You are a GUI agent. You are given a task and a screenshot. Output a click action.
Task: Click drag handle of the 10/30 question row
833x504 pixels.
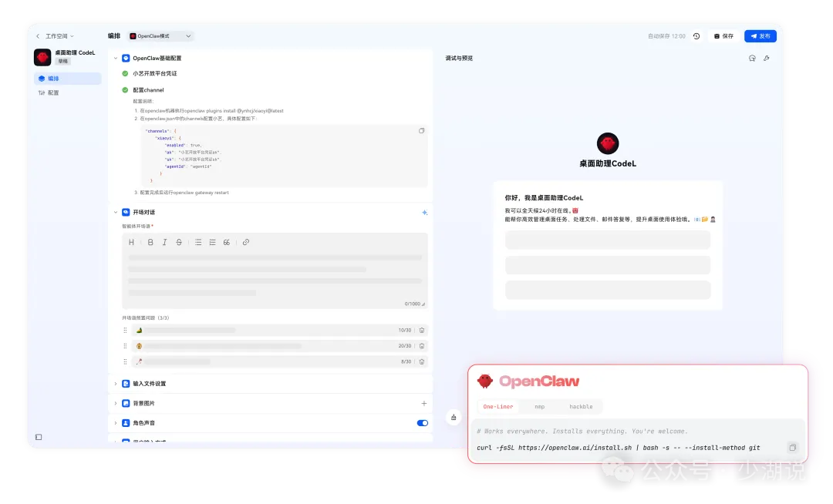(x=126, y=331)
